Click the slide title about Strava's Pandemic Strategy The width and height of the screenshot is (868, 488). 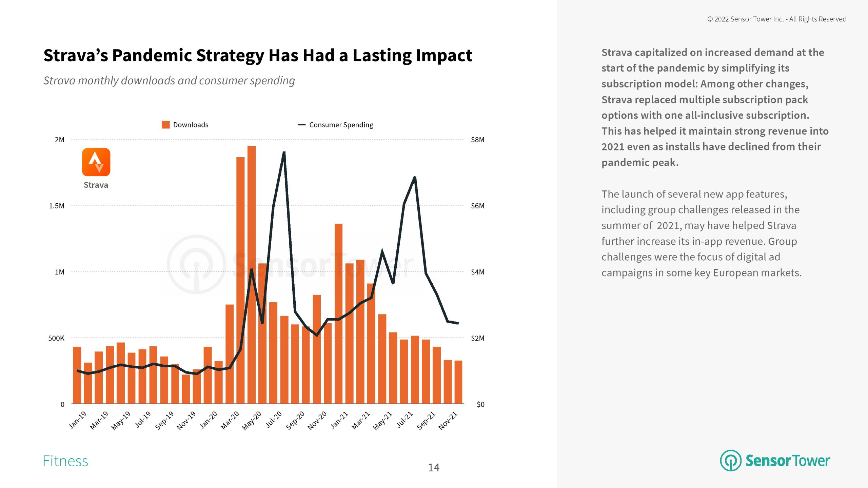tap(258, 56)
